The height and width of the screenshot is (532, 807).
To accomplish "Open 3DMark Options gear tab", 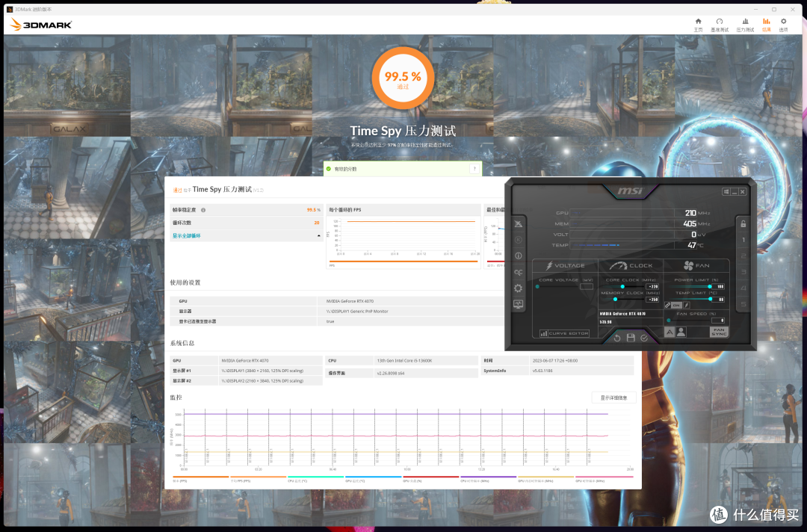I will point(783,25).
